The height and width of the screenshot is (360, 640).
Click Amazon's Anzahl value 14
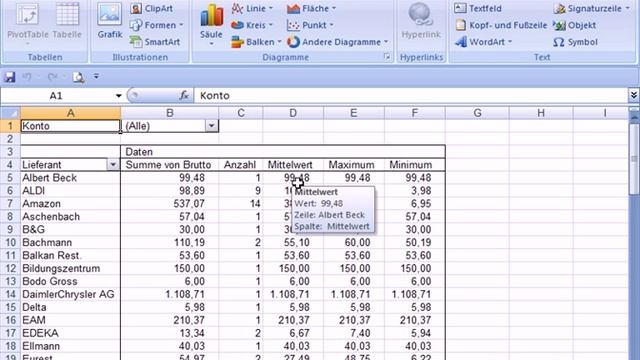click(255, 203)
